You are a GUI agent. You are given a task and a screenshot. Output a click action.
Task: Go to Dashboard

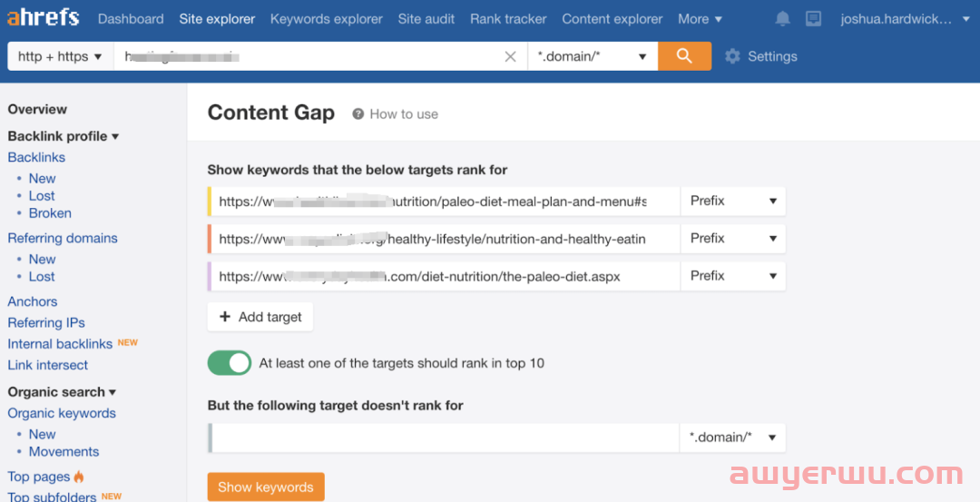coord(131,19)
